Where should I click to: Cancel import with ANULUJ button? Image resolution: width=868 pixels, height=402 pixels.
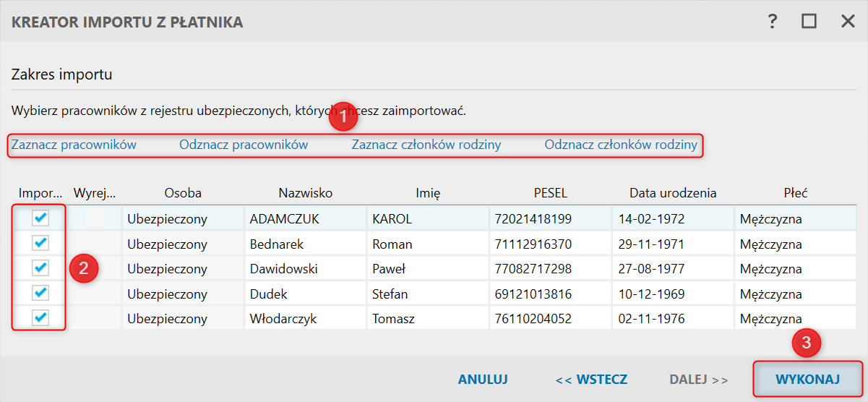coord(483,380)
